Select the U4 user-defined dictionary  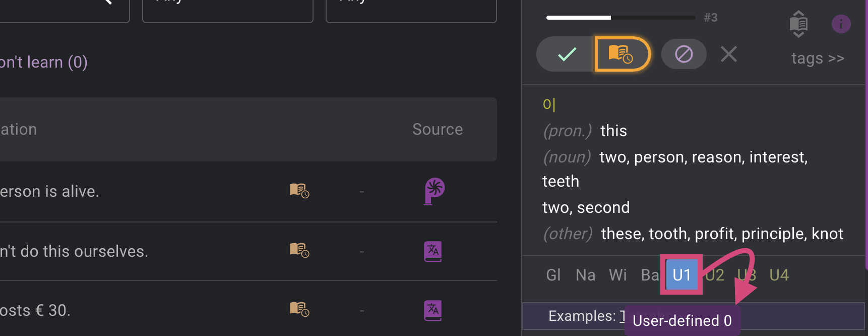click(x=779, y=275)
